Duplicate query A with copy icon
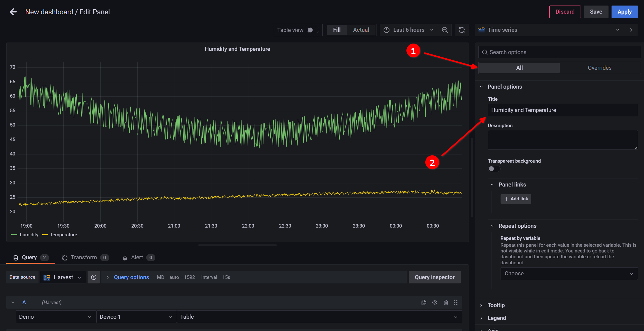644x331 pixels. (424, 302)
